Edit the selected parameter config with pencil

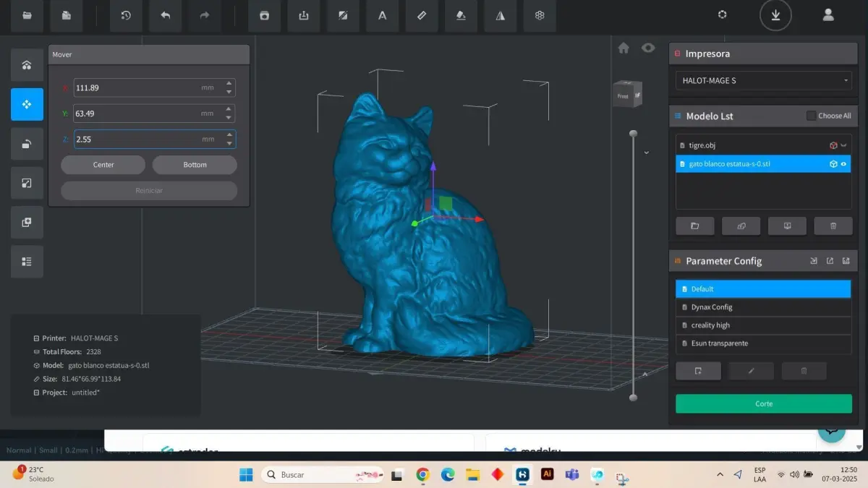click(x=751, y=371)
